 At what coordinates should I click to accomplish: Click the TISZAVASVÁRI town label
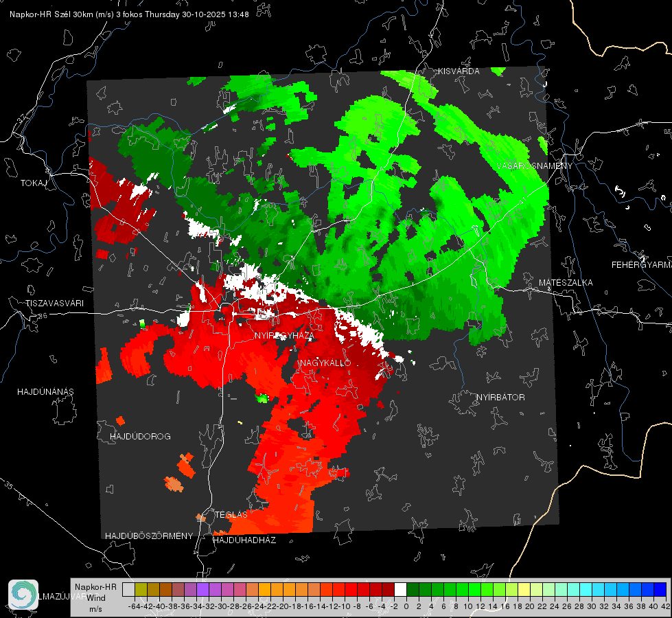(x=54, y=304)
